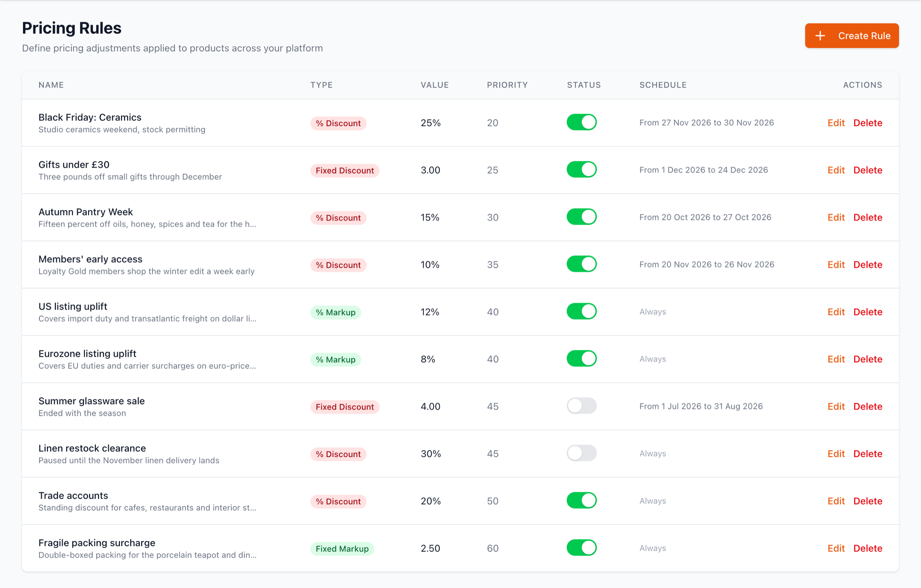The image size is (921, 588).
Task: Click the 'From 1 Jul 2026 to 31 Aug 2026' schedule
Action: click(x=701, y=406)
